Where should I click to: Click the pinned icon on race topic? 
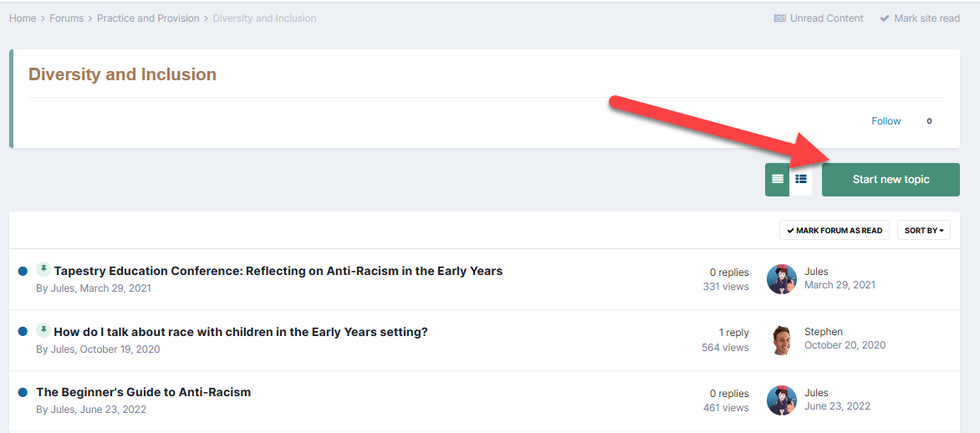tap(43, 330)
